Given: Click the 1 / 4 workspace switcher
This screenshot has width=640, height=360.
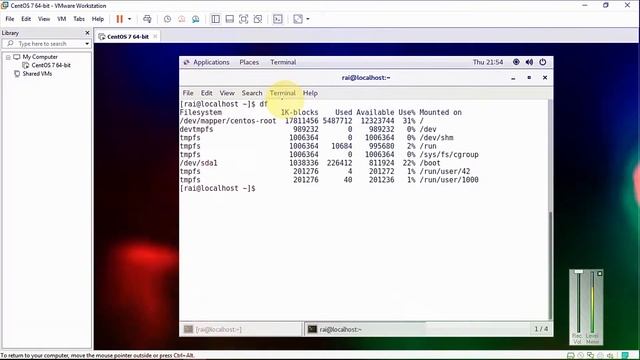Looking at the screenshot, I should [541, 329].
